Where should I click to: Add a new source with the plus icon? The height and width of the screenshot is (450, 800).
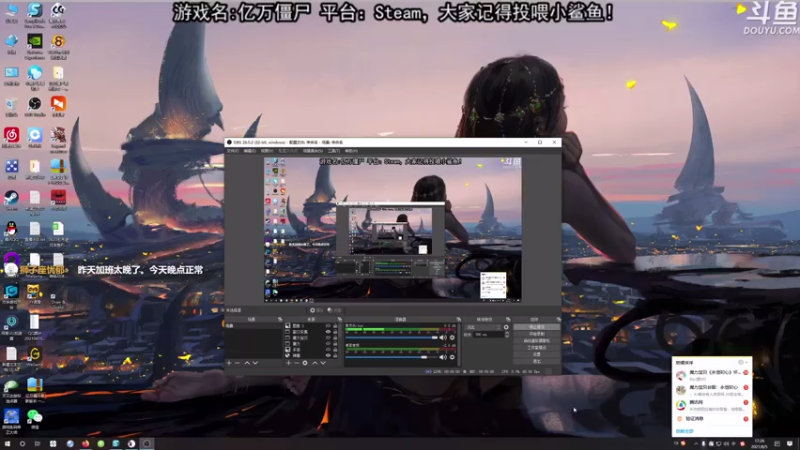288,363
